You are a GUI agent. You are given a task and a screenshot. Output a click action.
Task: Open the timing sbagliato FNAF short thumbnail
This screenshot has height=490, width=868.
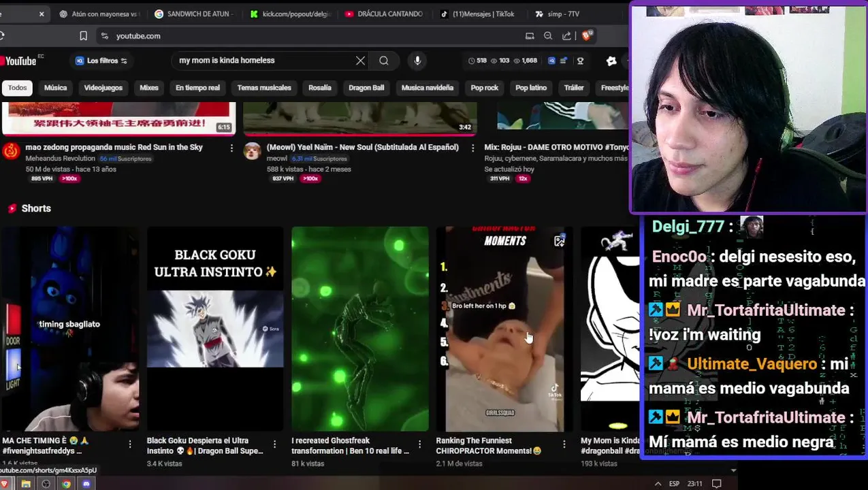69,329
